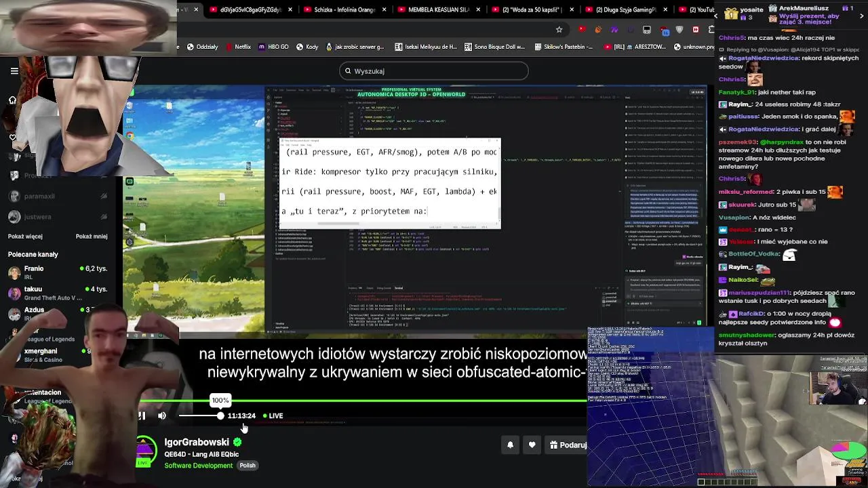Open the HBO GO bookmark

273,47
